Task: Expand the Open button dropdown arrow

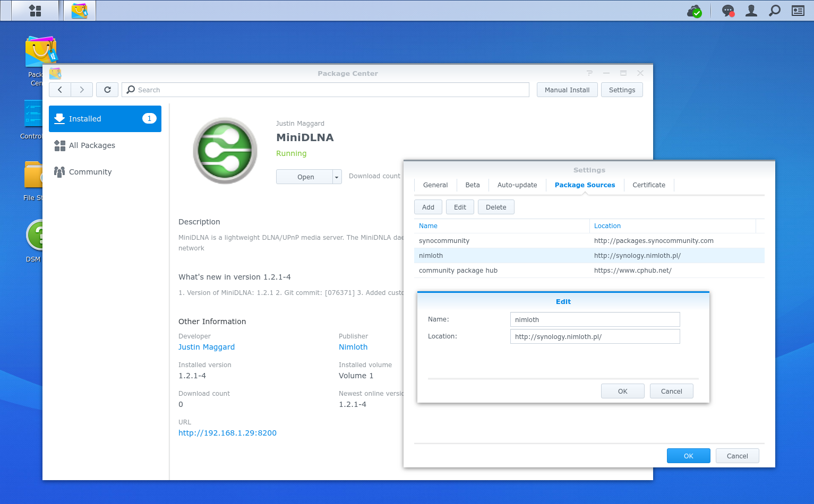Action: tap(337, 177)
